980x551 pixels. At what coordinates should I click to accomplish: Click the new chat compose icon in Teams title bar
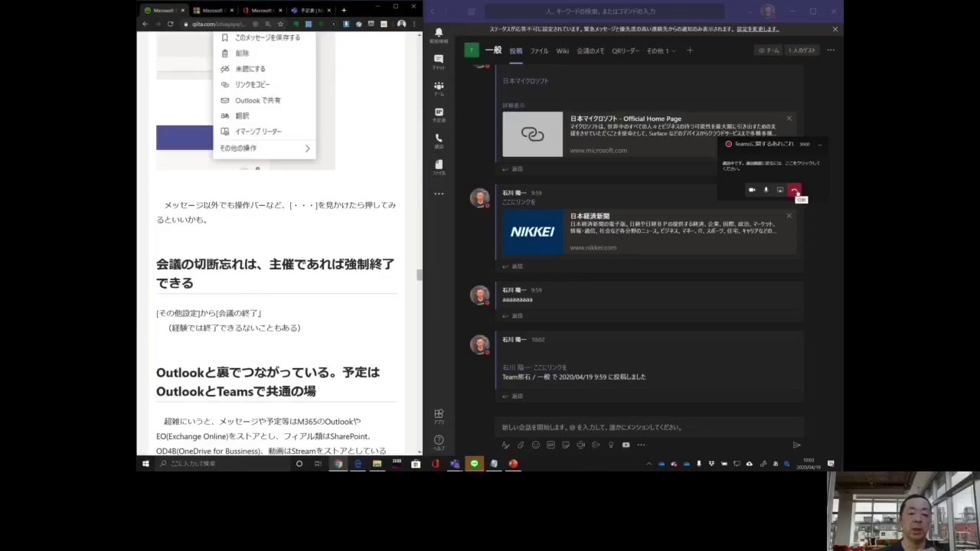click(x=471, y=11)
